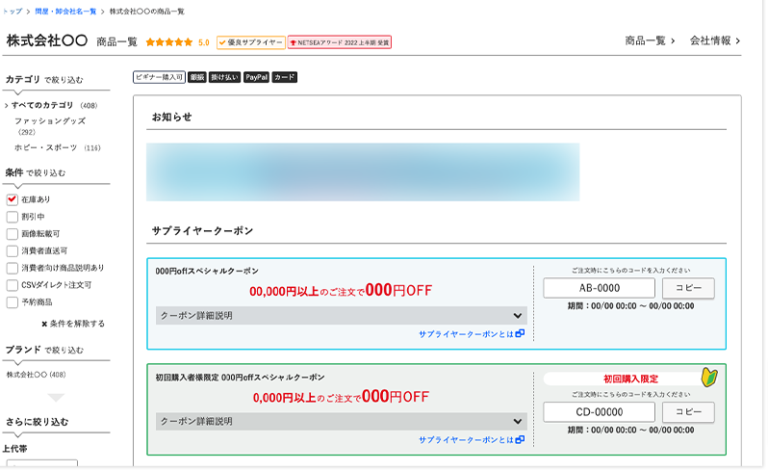Click 条件を解除する to clear filters

(x=72, y=324)
